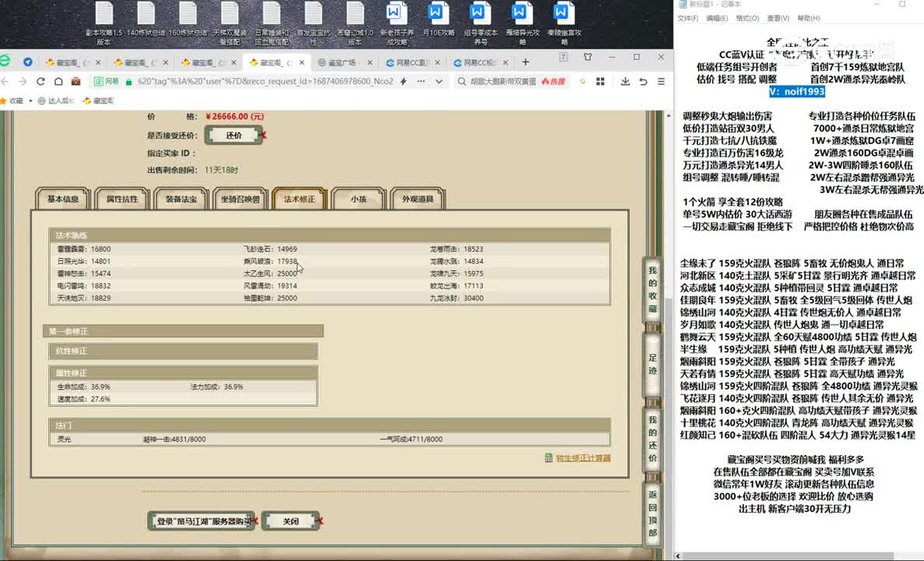This screenshot has width=924, height=561.
Task: Click the Notepad horizontal scrollbar left arrow
Action: (x=679, y=556)
